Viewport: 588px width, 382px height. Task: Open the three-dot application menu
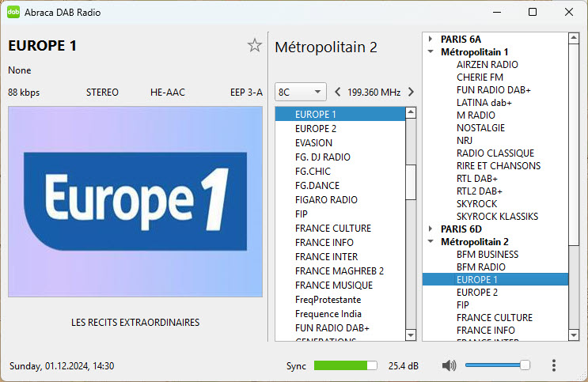[554, 365]
